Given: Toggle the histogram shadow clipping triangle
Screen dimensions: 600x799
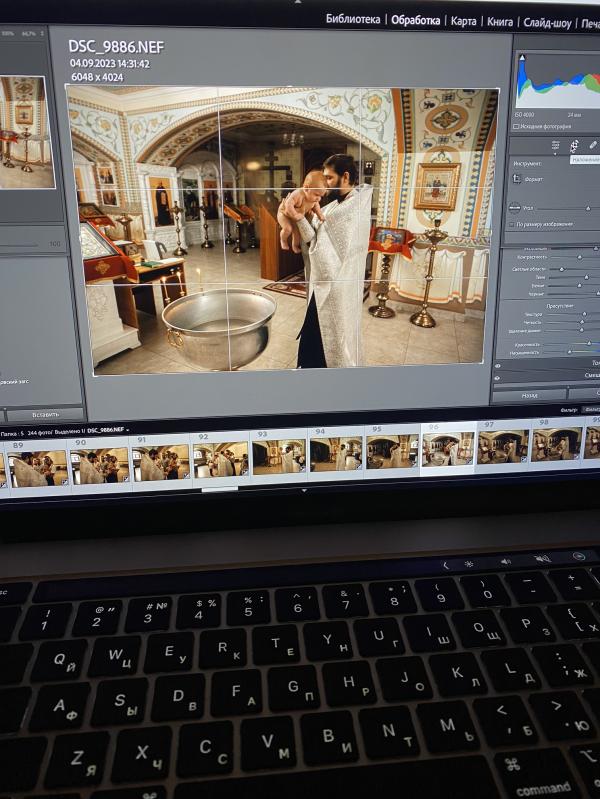Looking at the screenshot, I should [x=522, y=58].
